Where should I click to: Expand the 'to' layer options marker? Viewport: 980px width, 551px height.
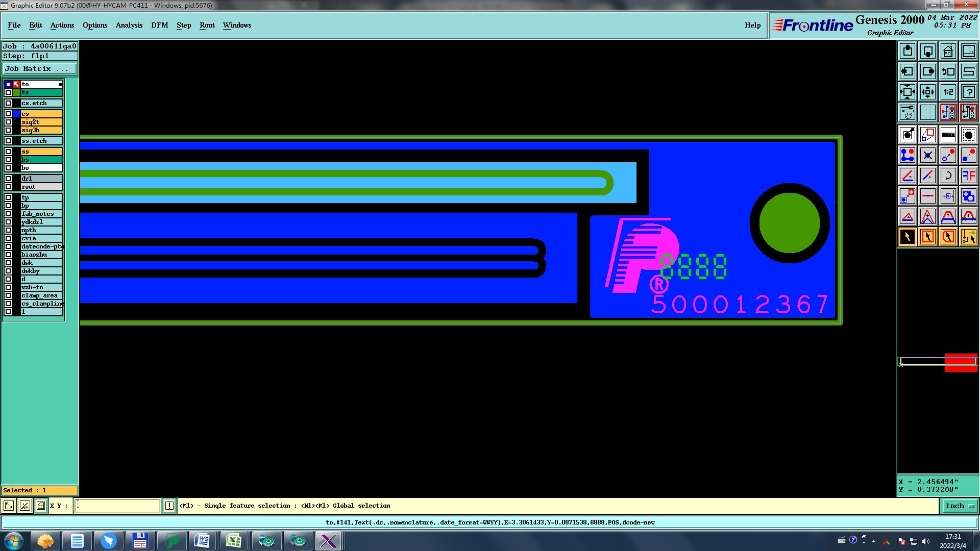click(x=60, y=84)
